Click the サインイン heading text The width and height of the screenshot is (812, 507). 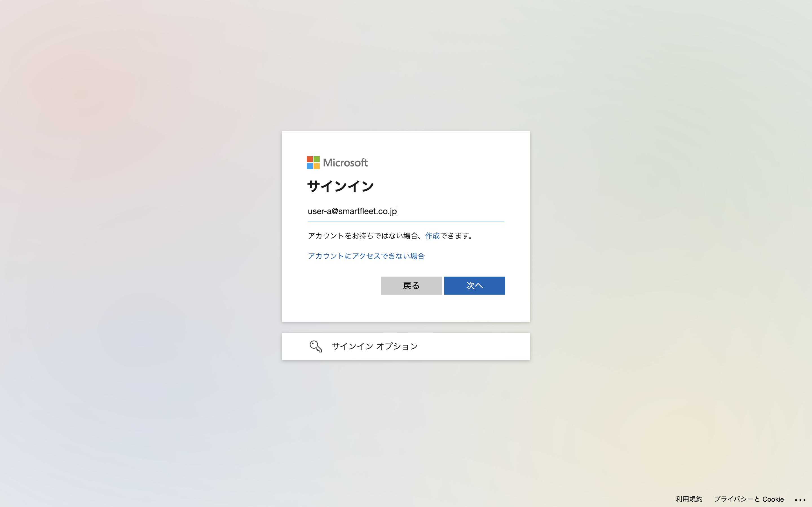click(x=340, y=186)
